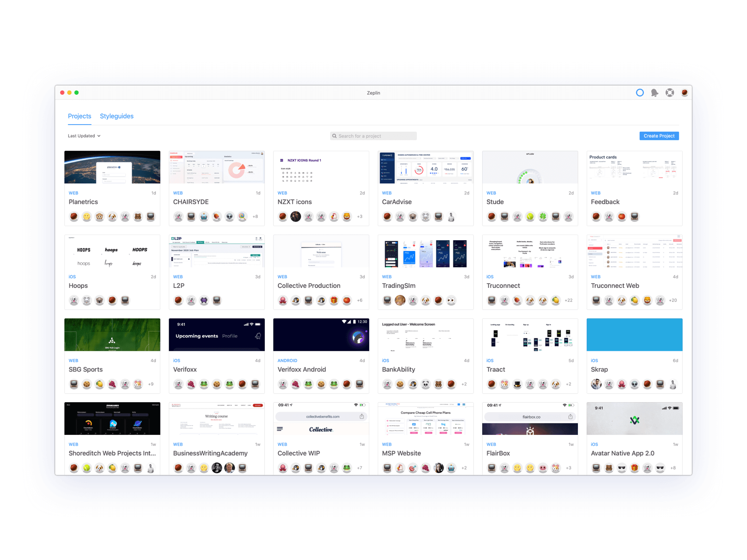Click the WEB platform label on Planetrics
The image size is (747, 560).
tap(73, 193)
